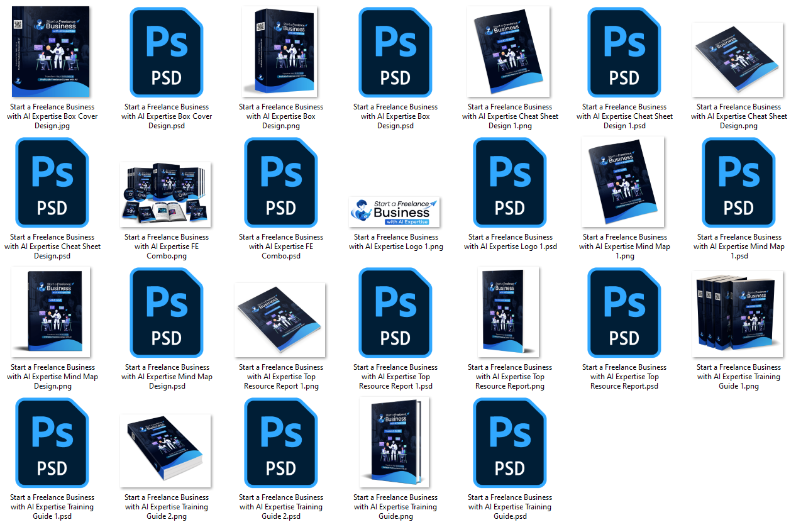
Task: Select the Training Guide 1.png book stack thumbnail
Action: 738,312
